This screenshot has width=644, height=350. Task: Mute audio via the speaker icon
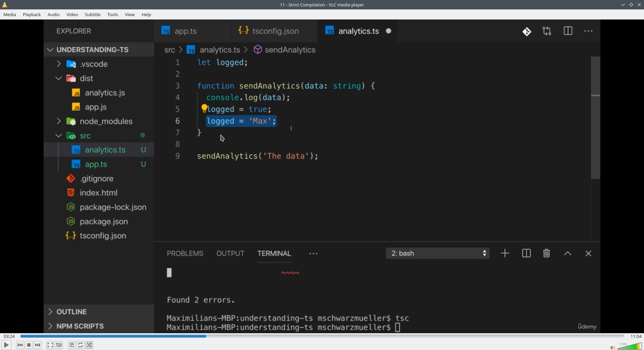point(612,347)
